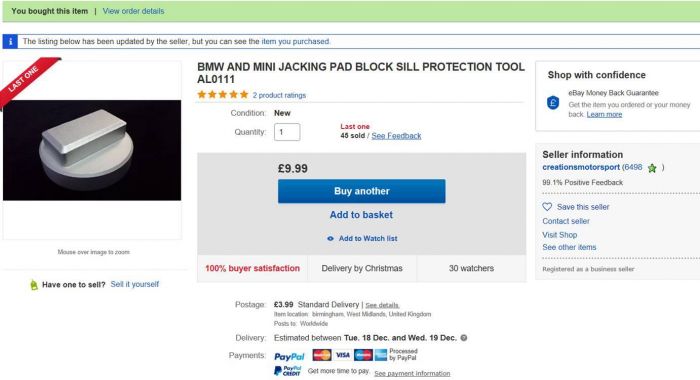Click Add to basket
700x380 pixels.
[361, 215]
